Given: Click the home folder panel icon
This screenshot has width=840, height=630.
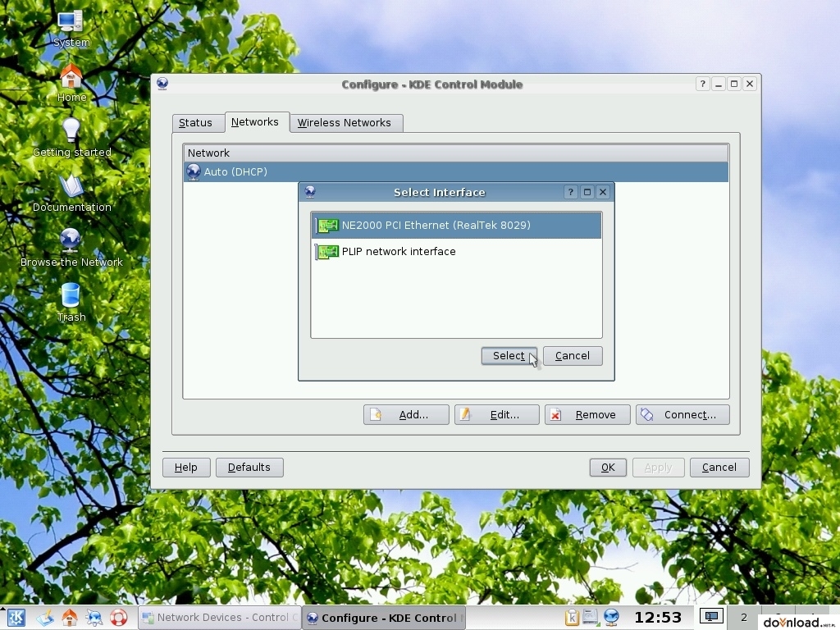Looking at the screenshot, I should point(70,618).
